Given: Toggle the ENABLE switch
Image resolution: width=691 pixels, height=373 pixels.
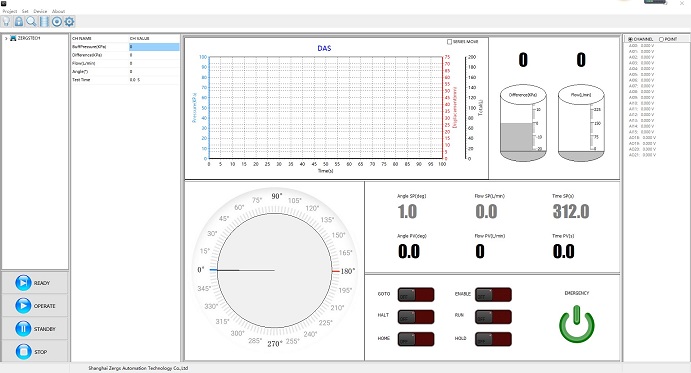Looking at the screenshot, I should pyautogui.click(x=493, y=295).
